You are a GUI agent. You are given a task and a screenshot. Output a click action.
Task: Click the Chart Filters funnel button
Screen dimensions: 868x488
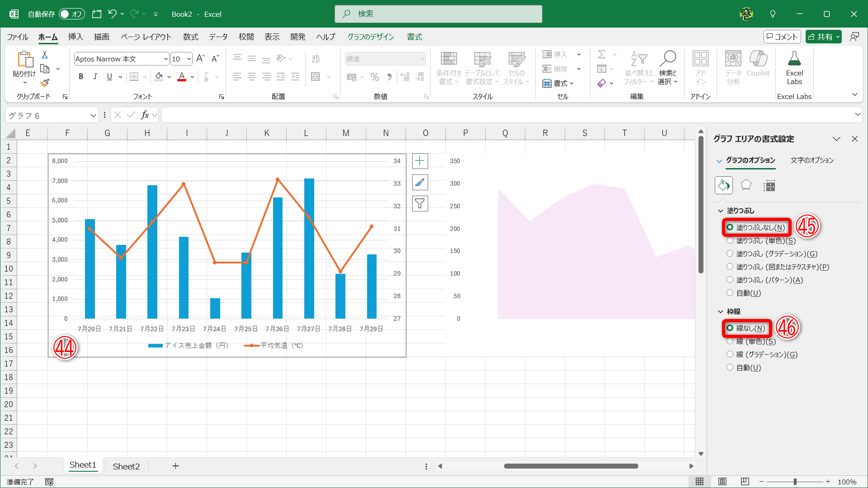tap(420, 204)
